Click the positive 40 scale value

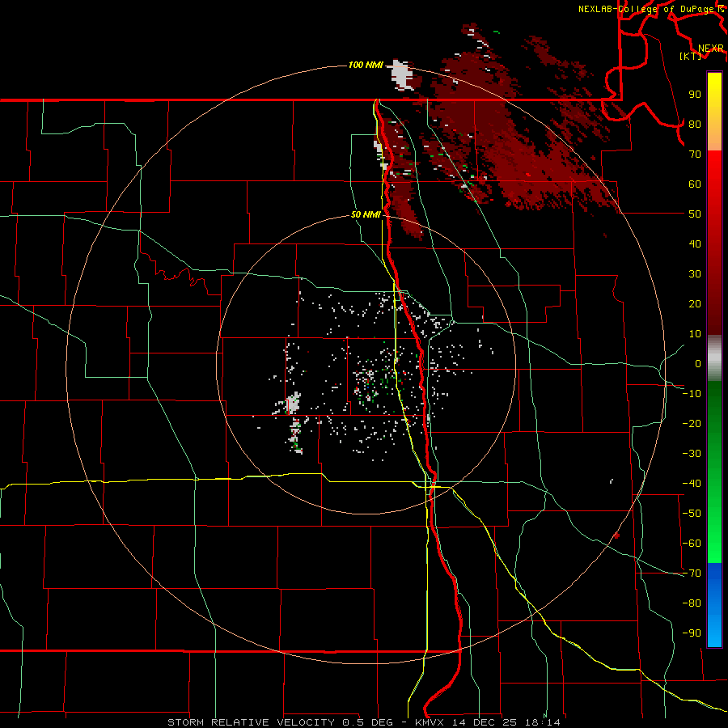point(695,243)
